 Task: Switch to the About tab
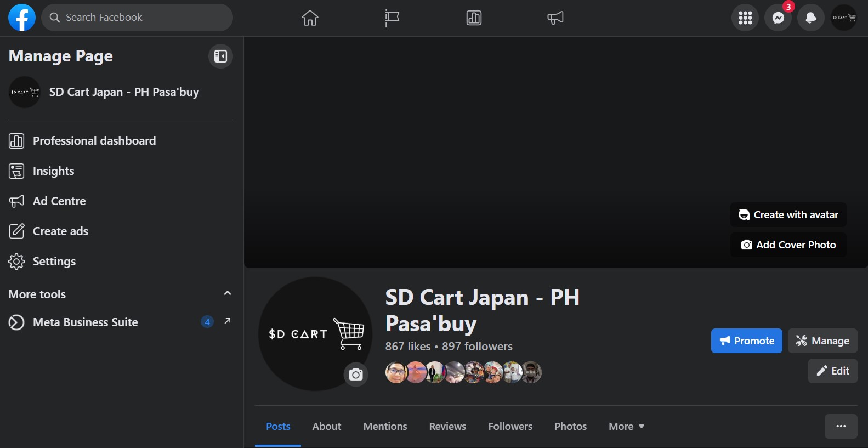coord(327,427)
